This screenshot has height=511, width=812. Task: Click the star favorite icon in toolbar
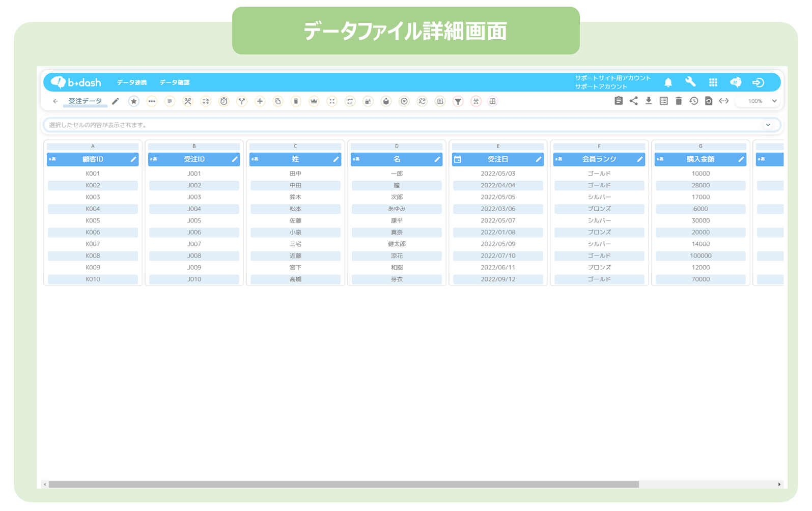coord(133,101)
